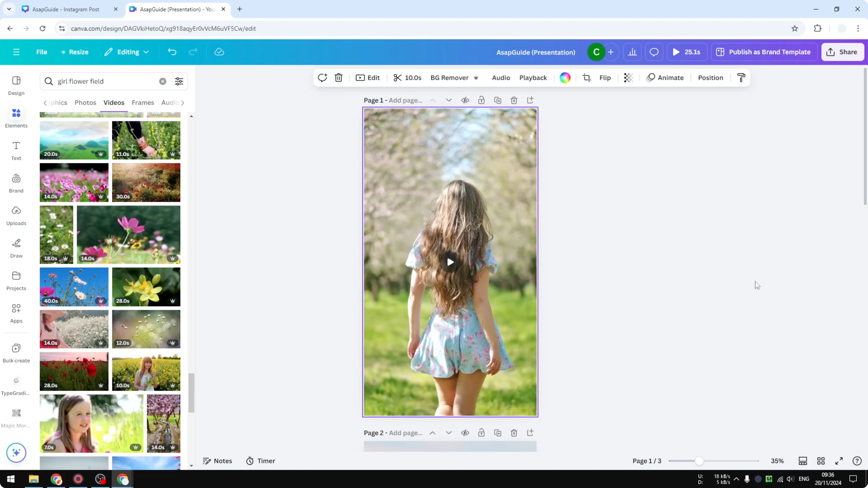868x488 pixels.
Task: Select the 20.0s green hills video thumbnail
Action: click(74, 140)
